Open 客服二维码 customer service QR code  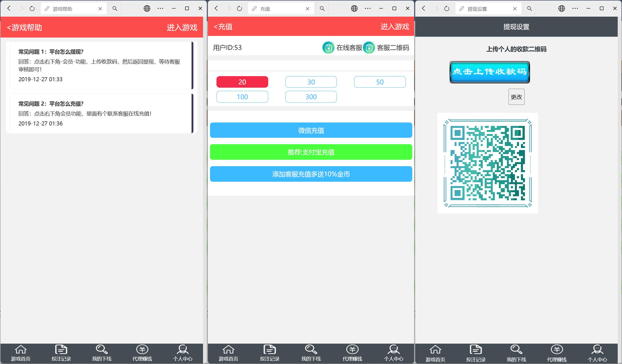tap(386, 48)
